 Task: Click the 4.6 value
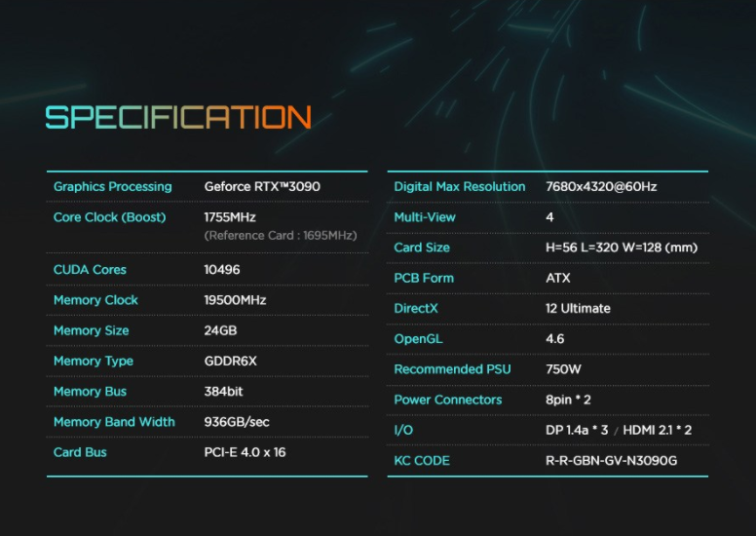click(554, 339)
